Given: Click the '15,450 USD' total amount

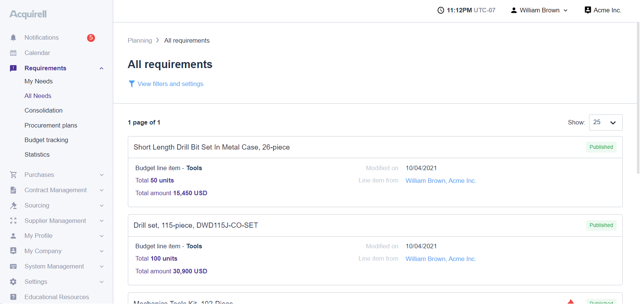Looking at the screenshot, I should (x=190, y=193).
